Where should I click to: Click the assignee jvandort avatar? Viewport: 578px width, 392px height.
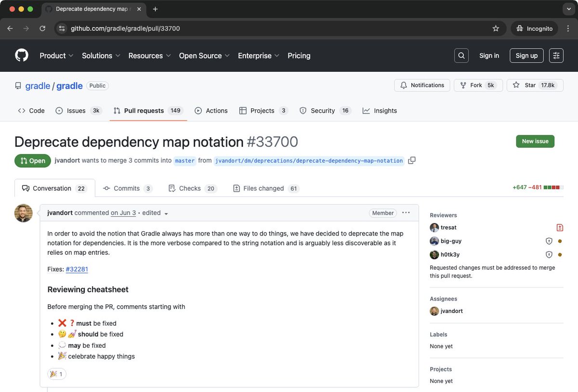point(434,311)
